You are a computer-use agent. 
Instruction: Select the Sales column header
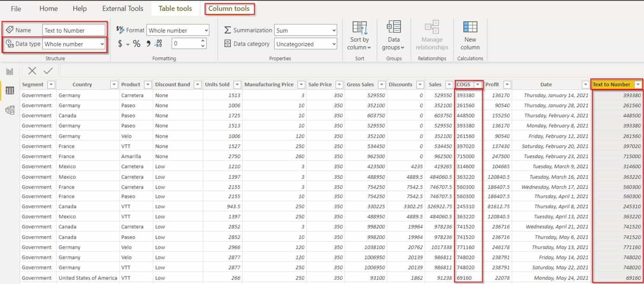click(x=435, y=84)
